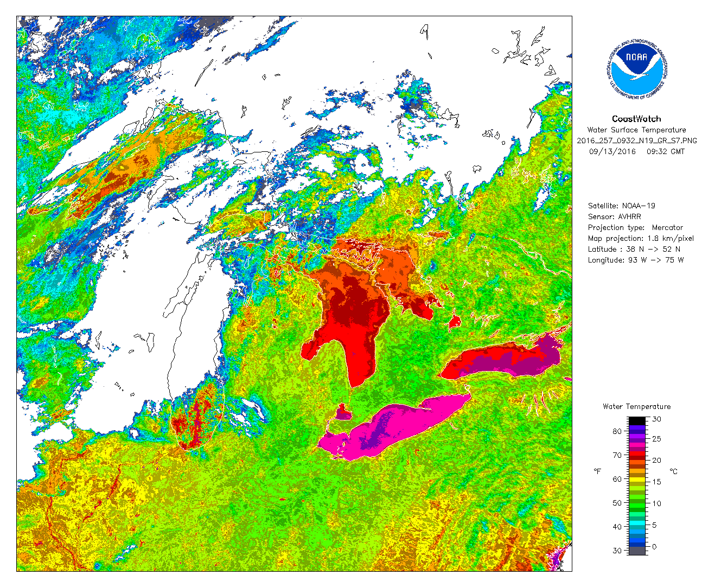Click the 0 °C scale label
The height and width of the screenshot is (588, 702).
click(654, 547)
